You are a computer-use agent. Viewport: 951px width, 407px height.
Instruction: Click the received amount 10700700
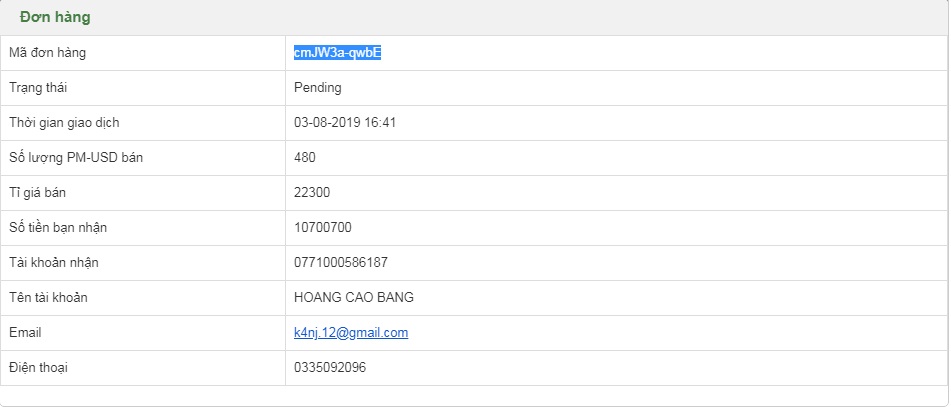tap(322, 228)
